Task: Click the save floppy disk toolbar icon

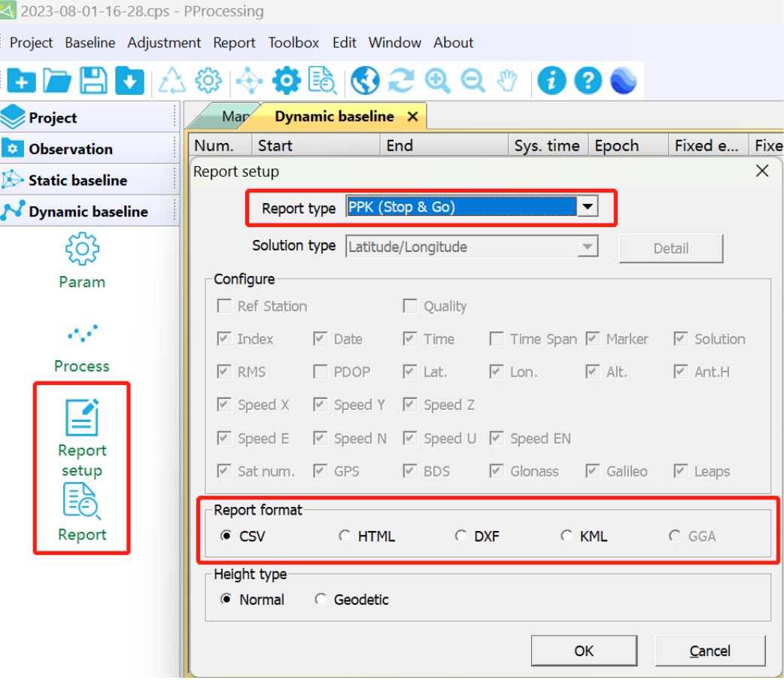Action: click(93, 80)
